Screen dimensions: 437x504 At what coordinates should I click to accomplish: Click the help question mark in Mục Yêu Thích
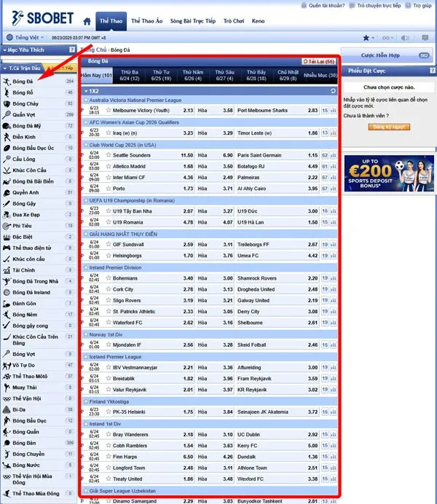tap(72, 50)
